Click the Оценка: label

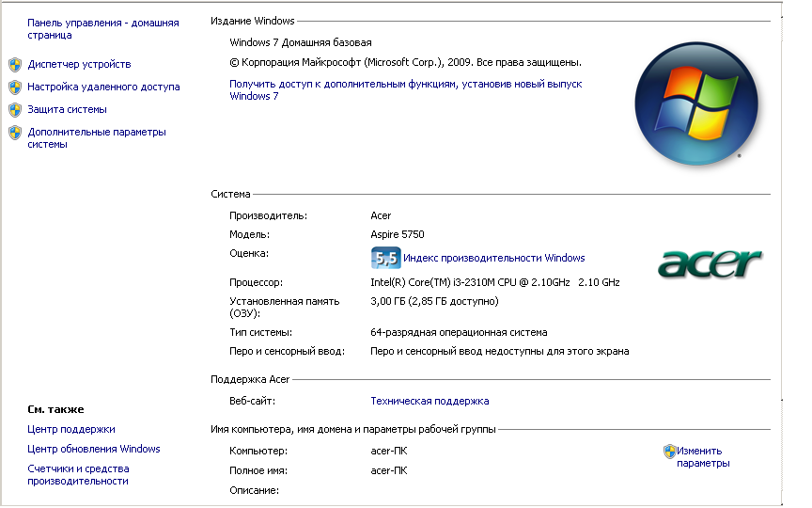(x=249, y=253)
